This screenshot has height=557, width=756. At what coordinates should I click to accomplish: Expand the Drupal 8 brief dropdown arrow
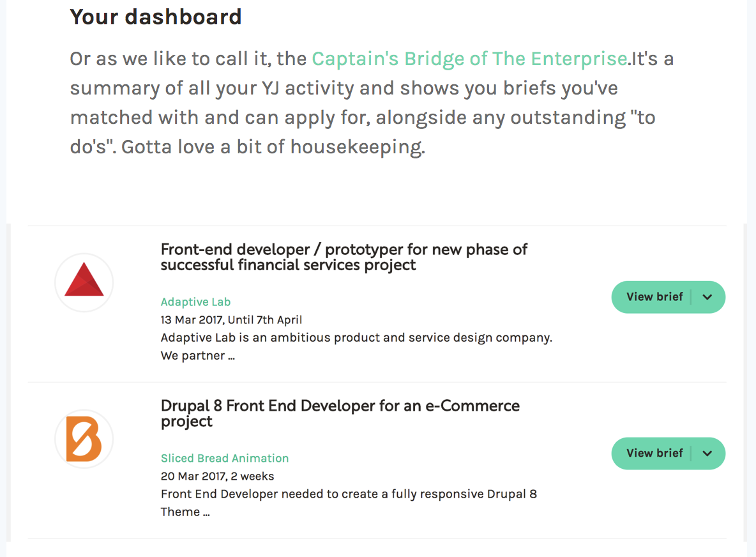coord(707,454)
